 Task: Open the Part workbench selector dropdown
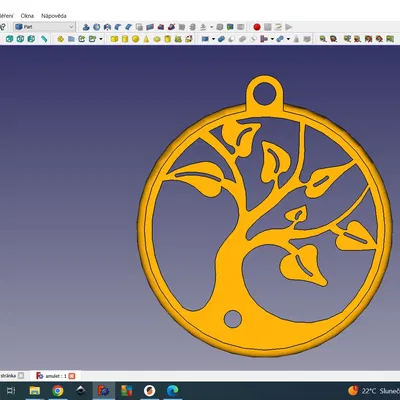[x=44, y=27]
